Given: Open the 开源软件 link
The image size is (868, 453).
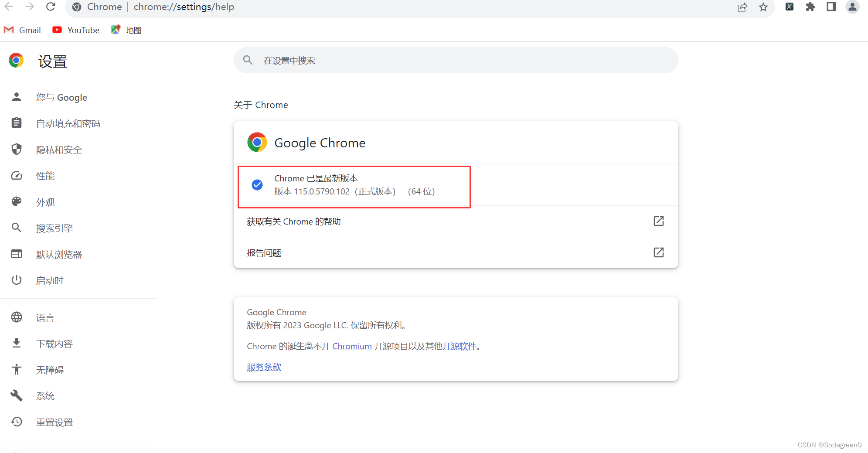Looking at the screenshot, I should (x=459, y=346).
